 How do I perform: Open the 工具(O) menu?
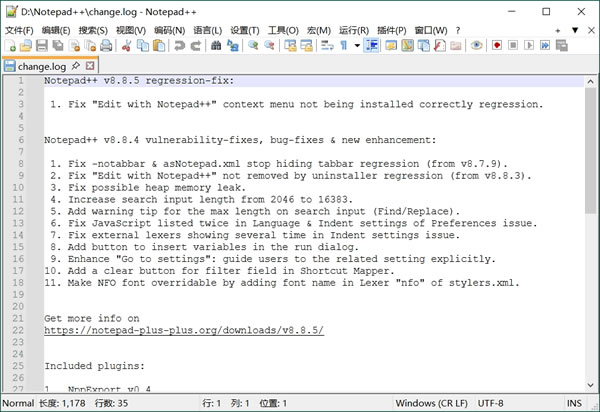coord(283,30)
